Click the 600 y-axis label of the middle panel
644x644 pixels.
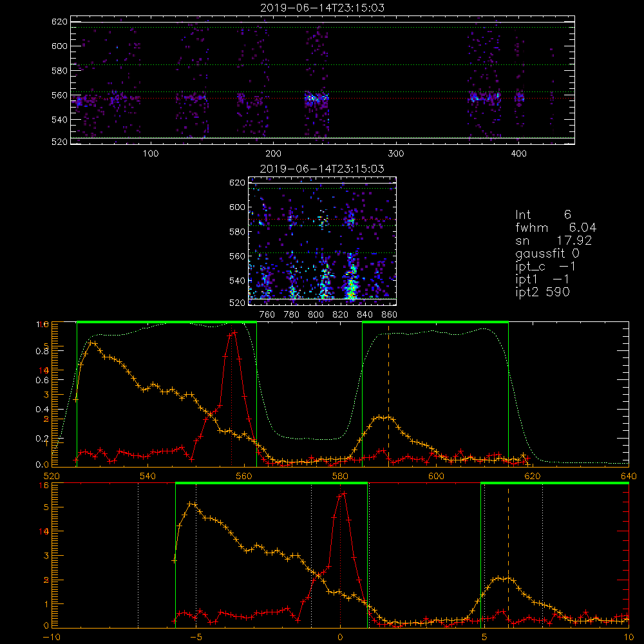[x=237, y=207]
